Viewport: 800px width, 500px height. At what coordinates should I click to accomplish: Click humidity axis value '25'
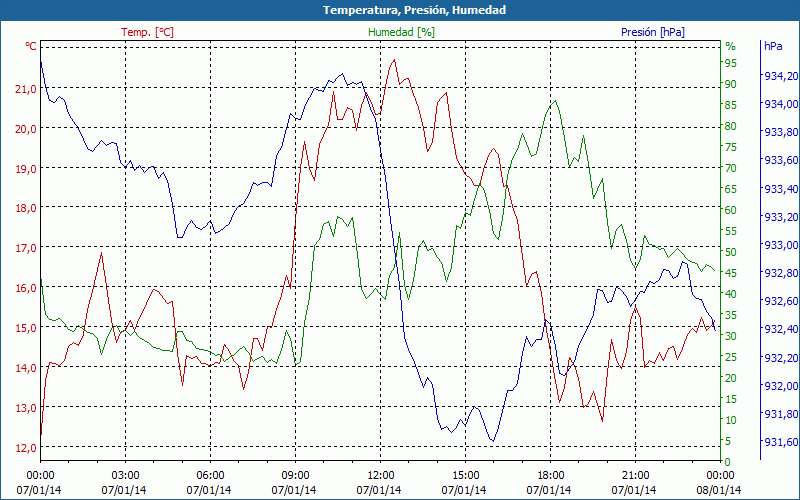pos(731,357)
